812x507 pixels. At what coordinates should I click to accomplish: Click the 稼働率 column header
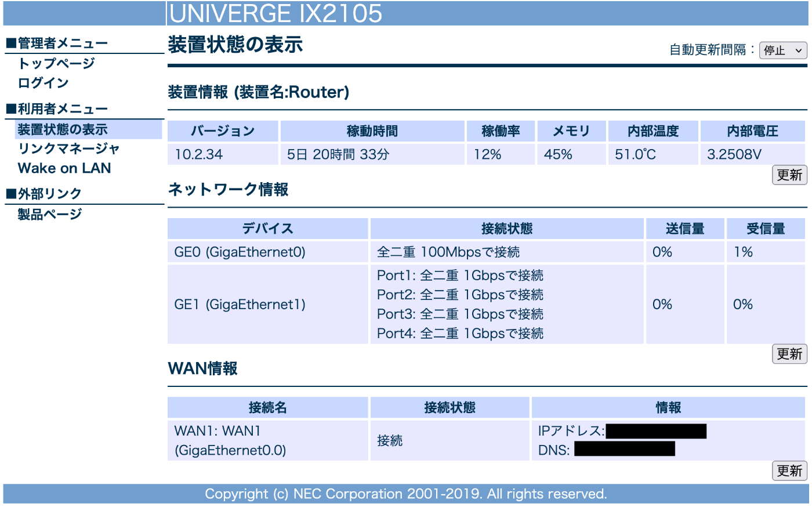click(x=501, y=131)
